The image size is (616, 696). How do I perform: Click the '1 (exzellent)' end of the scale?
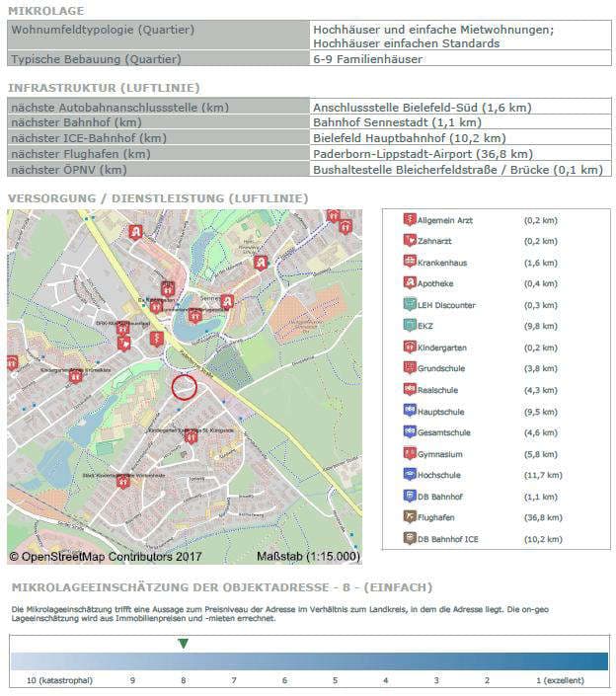[x=560, y=680]
